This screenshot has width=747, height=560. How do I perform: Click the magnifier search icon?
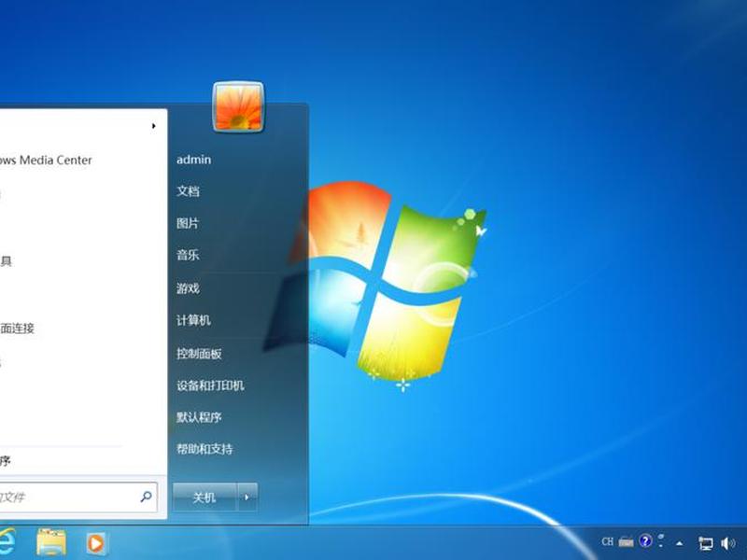147,497
